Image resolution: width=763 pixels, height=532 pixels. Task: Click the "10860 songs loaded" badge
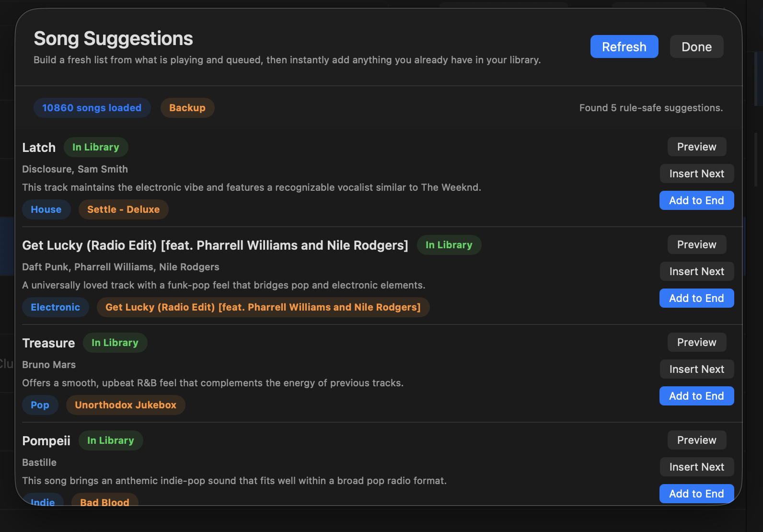coord(92,108)
